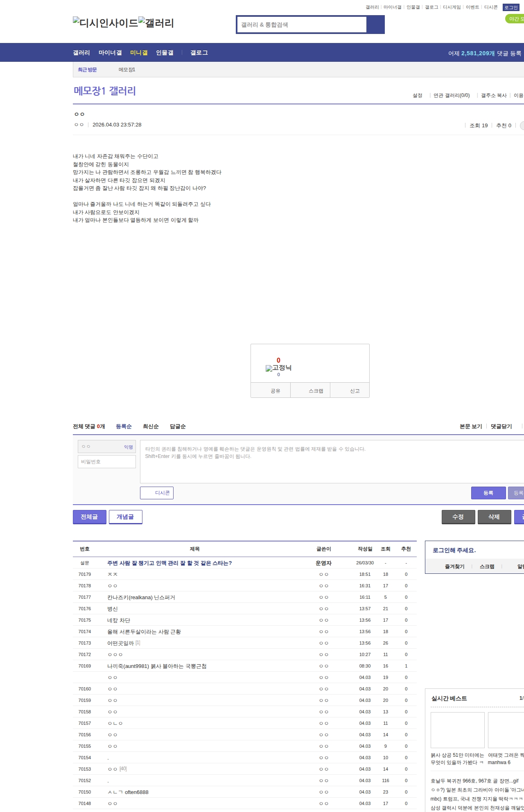Click into the comment text area

click(x=332, y=462)
